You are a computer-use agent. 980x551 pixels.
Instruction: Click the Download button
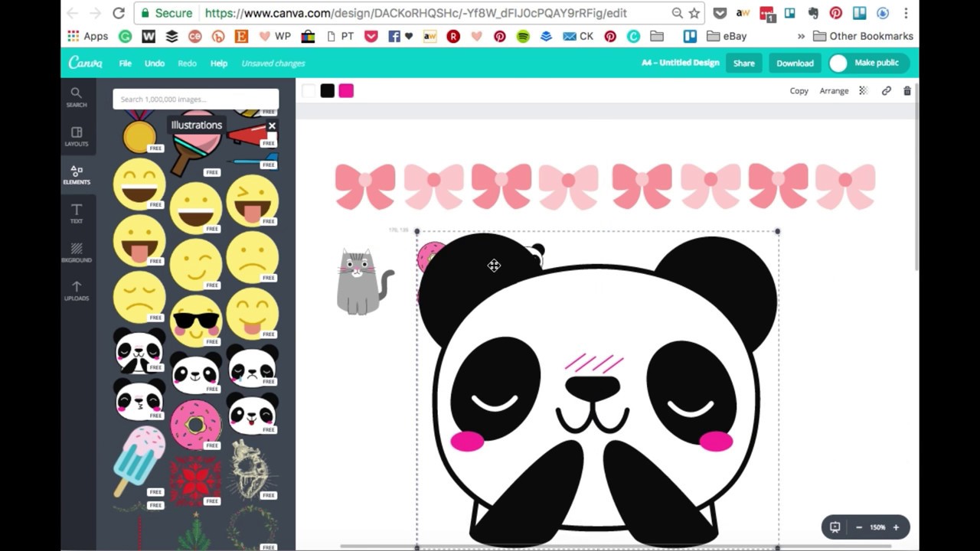(795, 64)
